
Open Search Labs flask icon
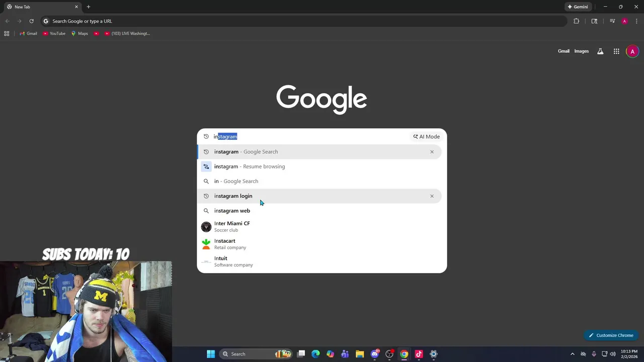(x=600, y=51)
